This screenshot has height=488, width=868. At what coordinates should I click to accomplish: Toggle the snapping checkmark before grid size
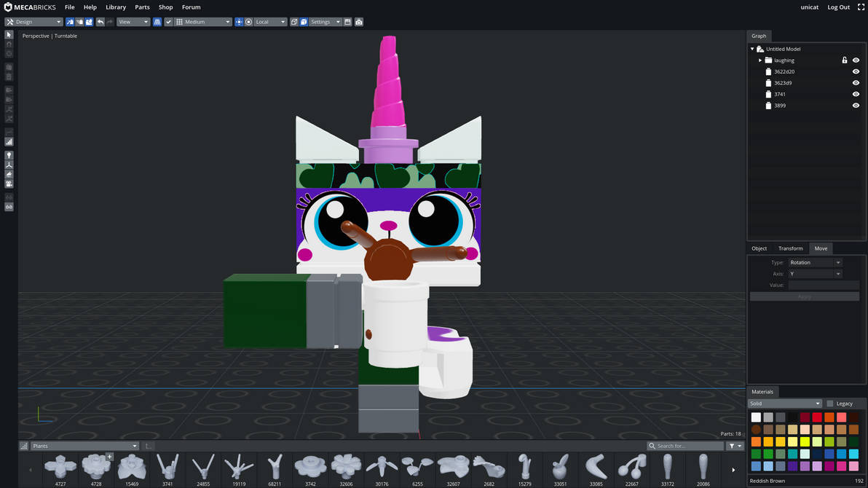pos(168,22)
